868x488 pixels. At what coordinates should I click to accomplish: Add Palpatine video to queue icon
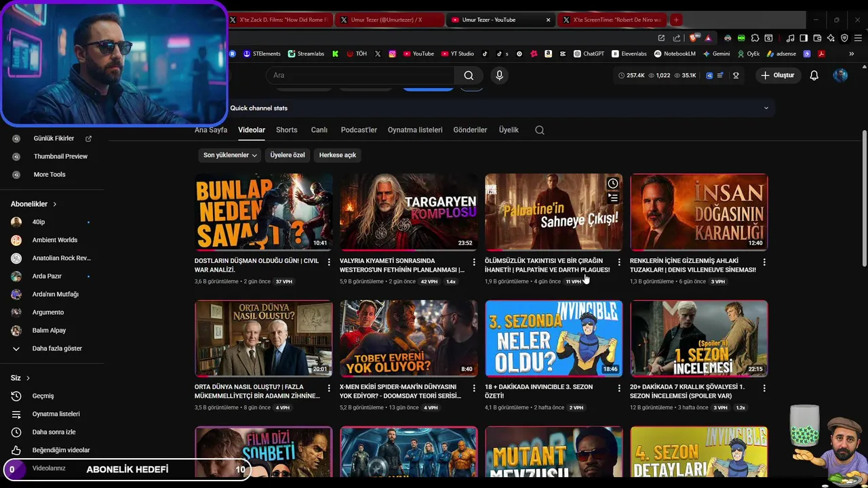coord(613,198)
